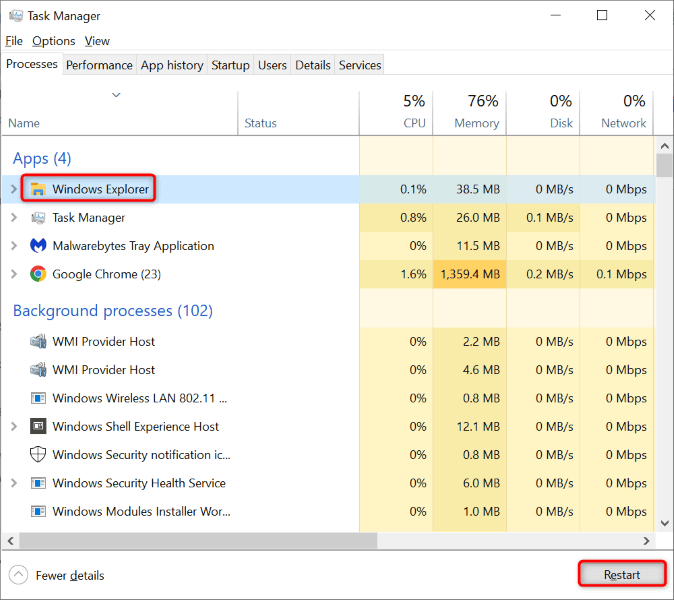674x600 pixels.
Task: Click the Malwarebytes Tray Application icon
Action: (38, 246)
